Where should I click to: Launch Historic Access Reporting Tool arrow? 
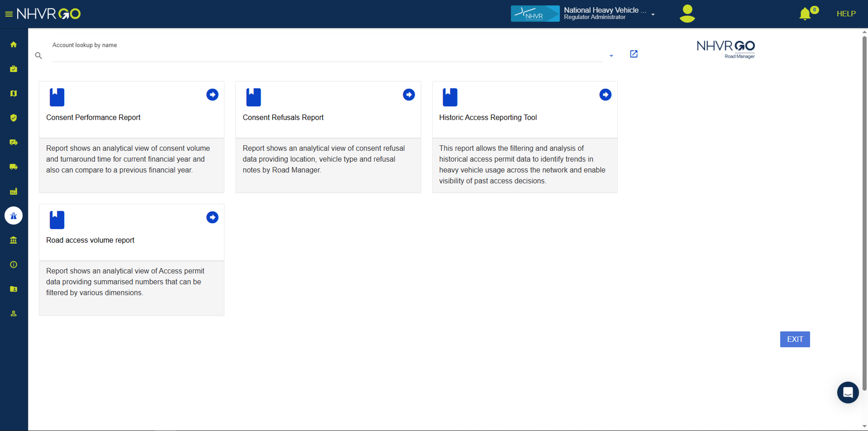[605, 95]
